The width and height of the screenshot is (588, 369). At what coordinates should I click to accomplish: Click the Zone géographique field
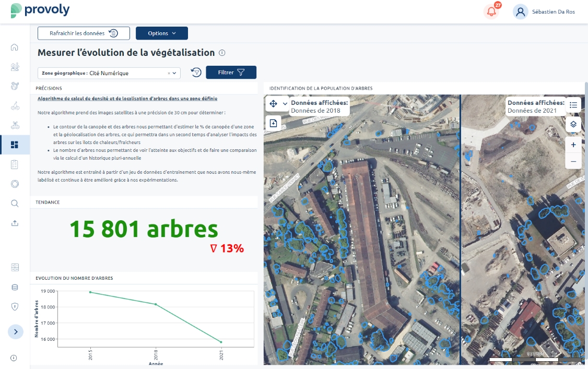pos(109,73)
